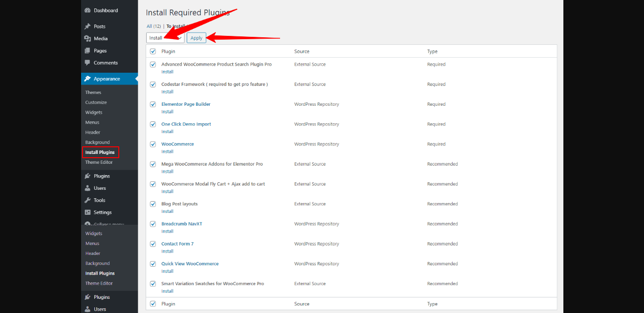
Task: Open the WooCommerce plugin name link
Action: tap(178, 144)
